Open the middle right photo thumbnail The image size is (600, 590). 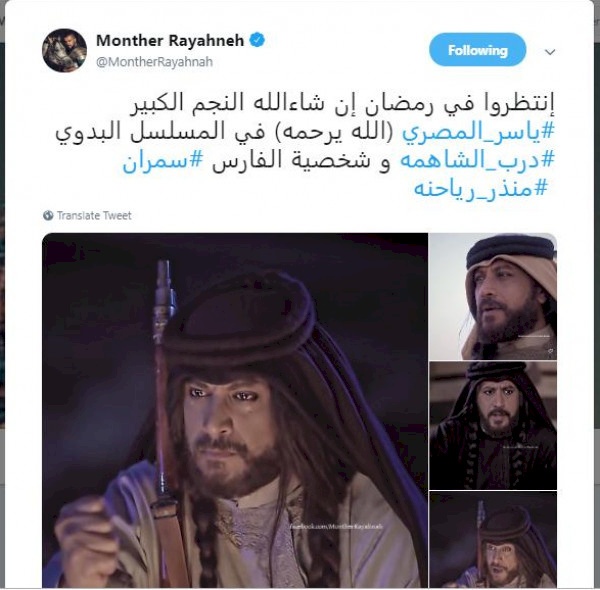493,425
